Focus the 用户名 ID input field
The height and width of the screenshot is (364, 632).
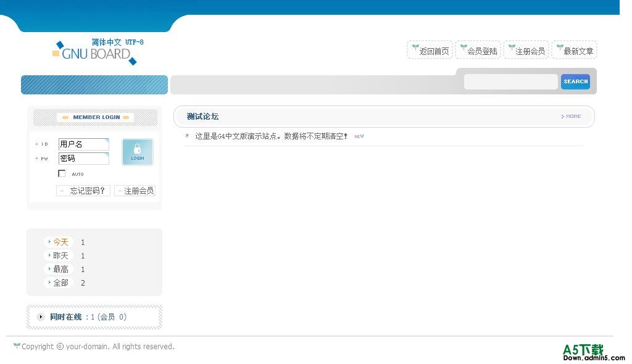[x=83, y=144]
